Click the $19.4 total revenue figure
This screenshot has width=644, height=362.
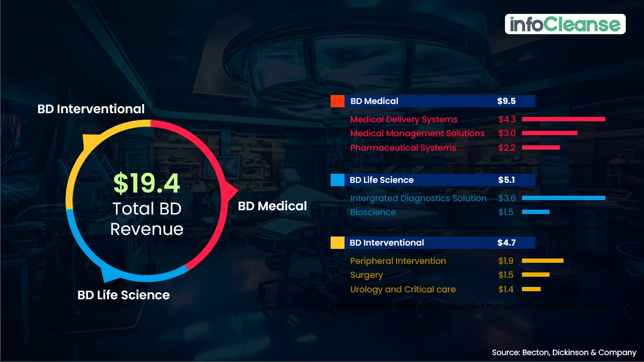pos(147,184)
